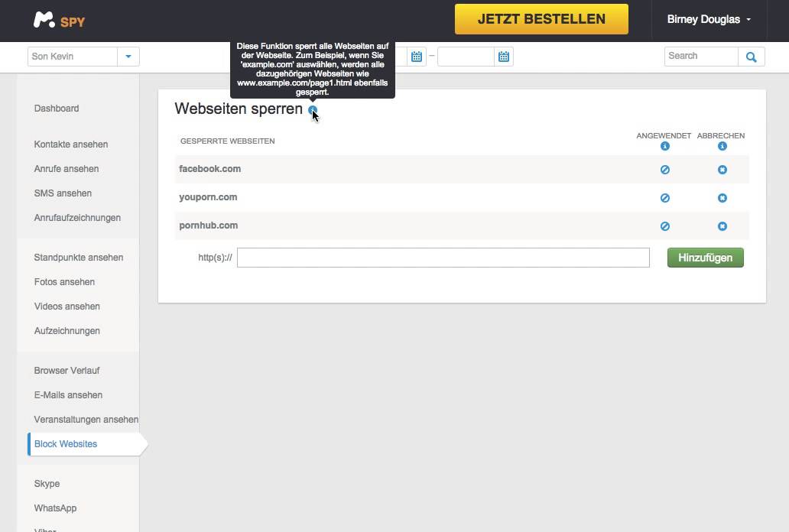Open Standpunkte ansehen in the sidebar

79,258
